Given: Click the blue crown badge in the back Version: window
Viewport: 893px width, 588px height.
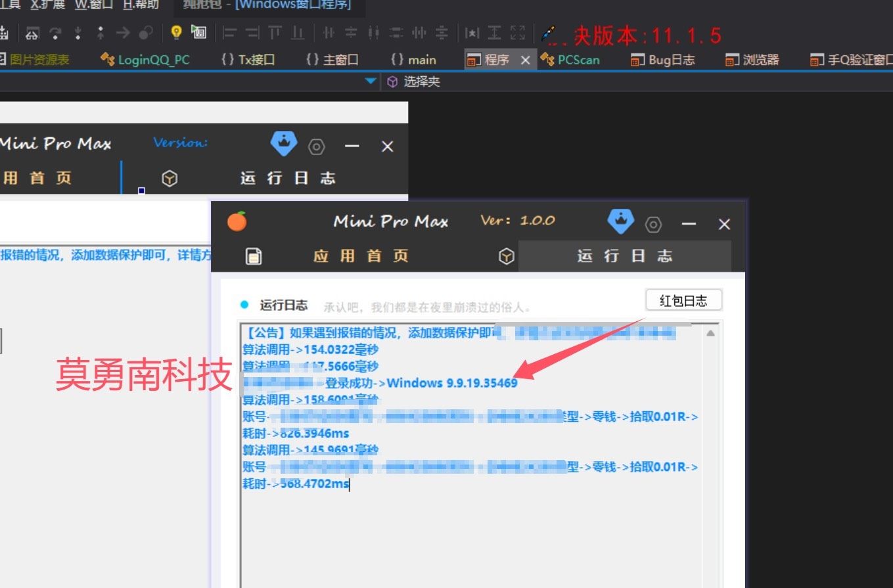Looking at the screenshot, I should coord(284,143).
